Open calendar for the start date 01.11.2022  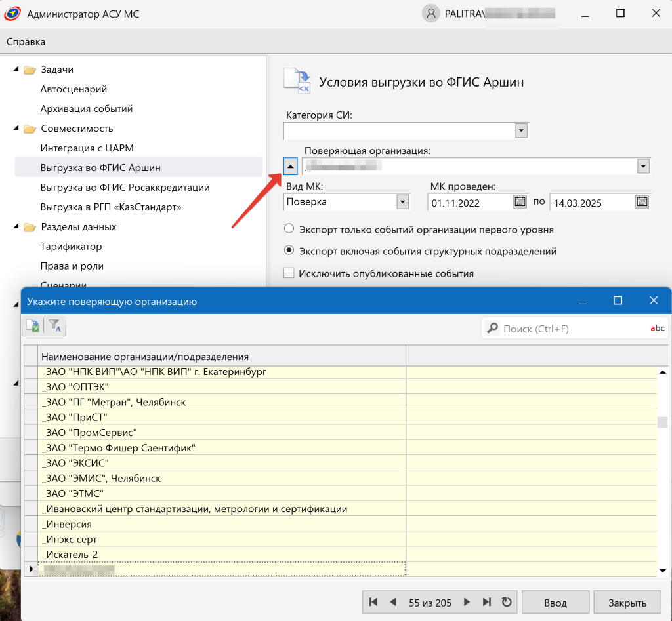(520, 202)
